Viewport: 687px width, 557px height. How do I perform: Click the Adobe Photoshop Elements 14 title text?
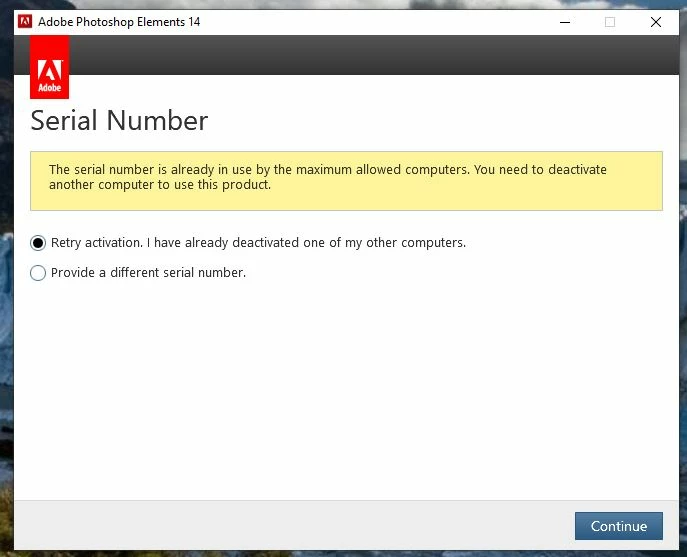(119, 22)
